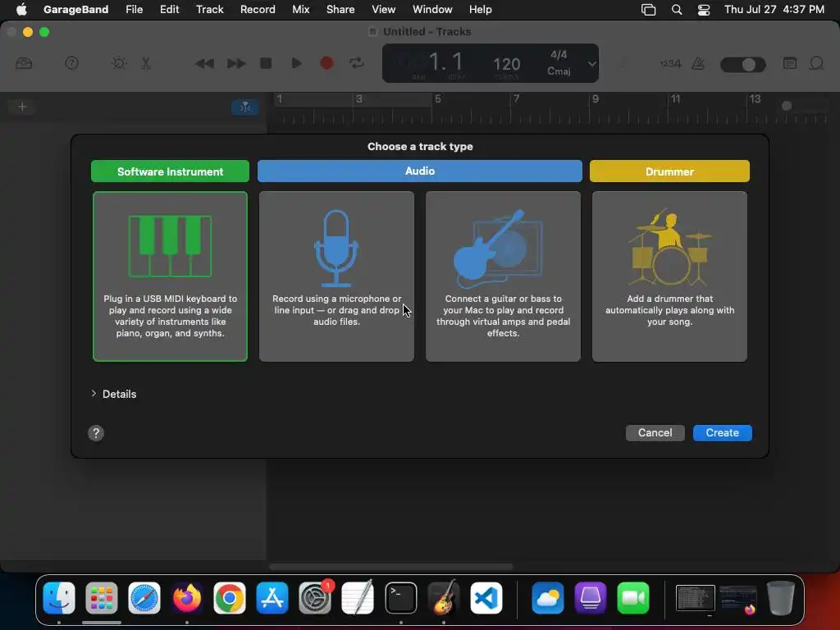Screen dimensions: 840x630
Task: Open the View menu
Action: (384, 9)
